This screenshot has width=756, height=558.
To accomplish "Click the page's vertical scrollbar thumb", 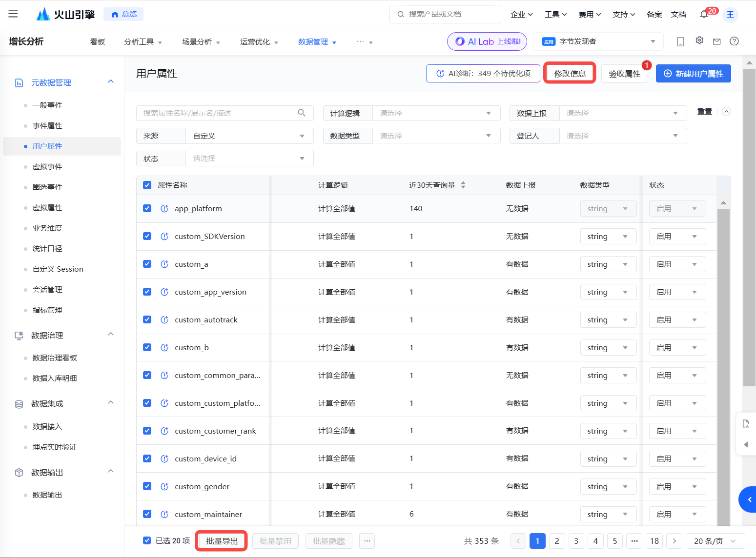I will point(749,227).
